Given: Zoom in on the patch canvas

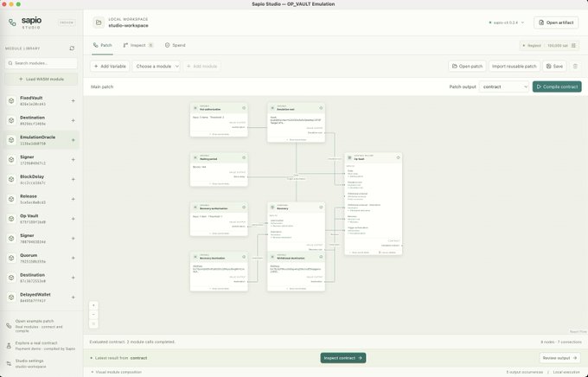Looking at the screenshot, I should click(x=93, y=305).
